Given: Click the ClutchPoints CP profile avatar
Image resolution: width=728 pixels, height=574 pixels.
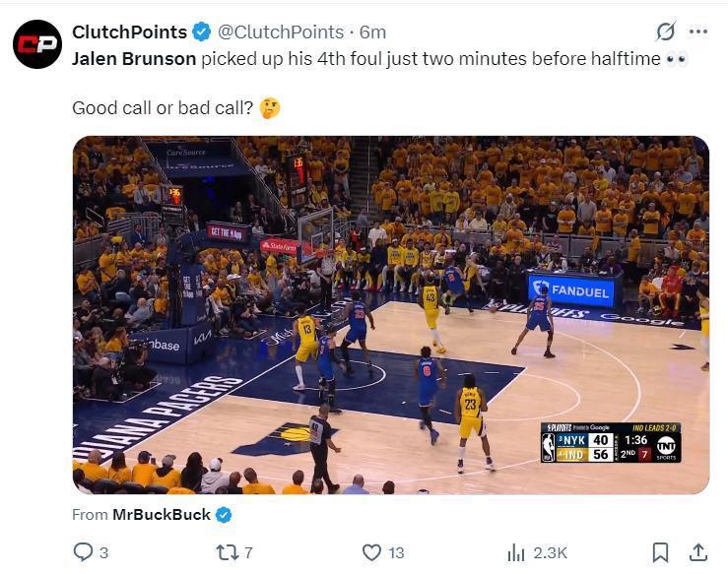Looking at the screenshot, I should (37, 44).
